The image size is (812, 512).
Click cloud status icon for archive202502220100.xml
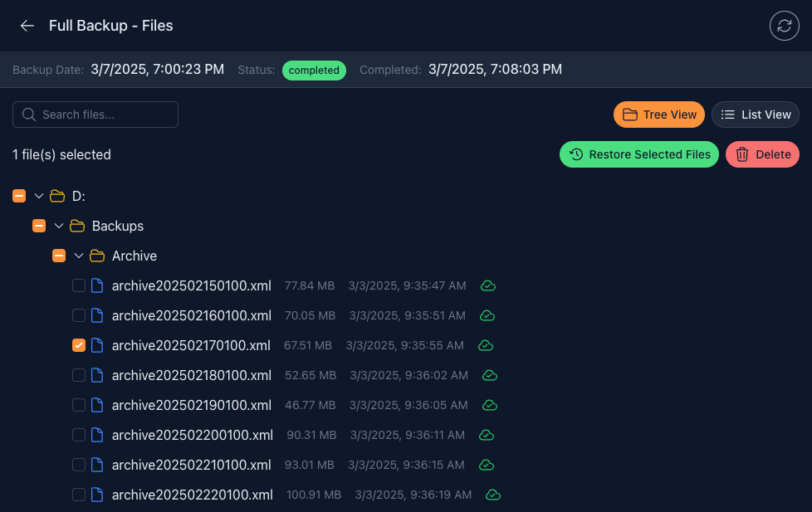[x=493, y=495]
